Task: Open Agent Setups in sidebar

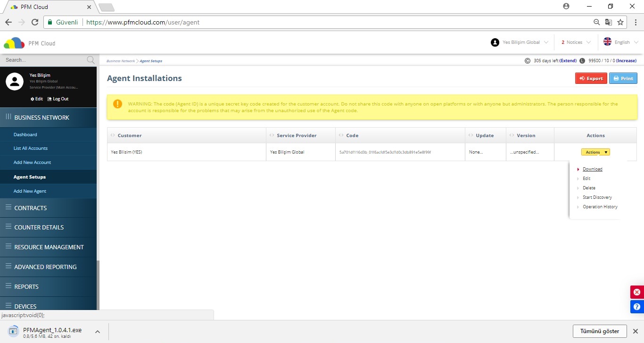Action: (x=30, y=177)
